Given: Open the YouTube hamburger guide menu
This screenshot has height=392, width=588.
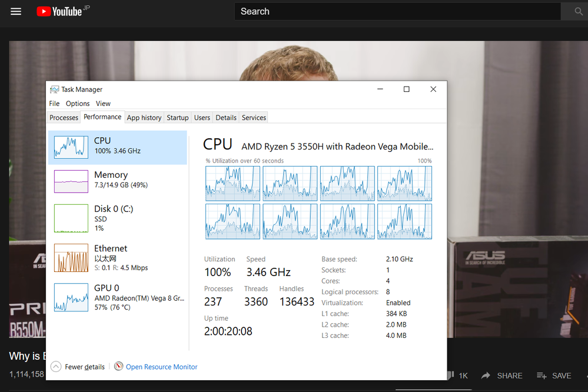Looking at the screenshot, I should (x=16, y=11).
